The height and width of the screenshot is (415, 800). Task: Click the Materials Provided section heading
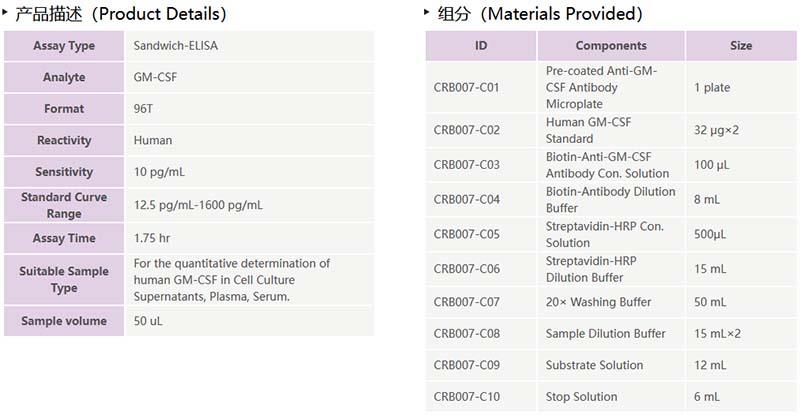[540, 14]
